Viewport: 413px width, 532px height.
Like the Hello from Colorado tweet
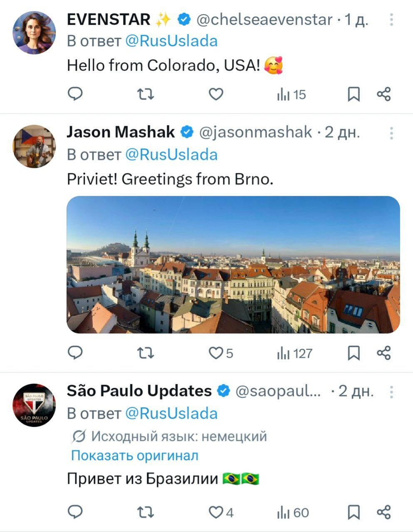pos(216,95)
